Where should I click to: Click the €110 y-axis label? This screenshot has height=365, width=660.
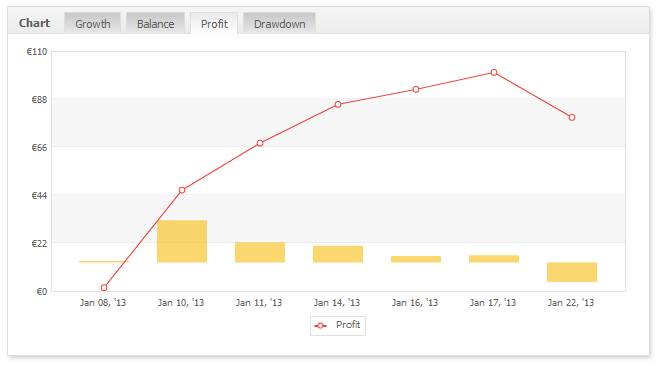click(x=37, y=52)
